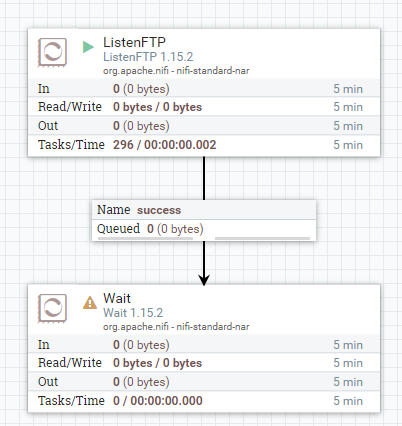The width and height of the screenshot is (402, 426).
Task: Click ListenFTP Tasks/Time value 296
Action: coord(123,145)
